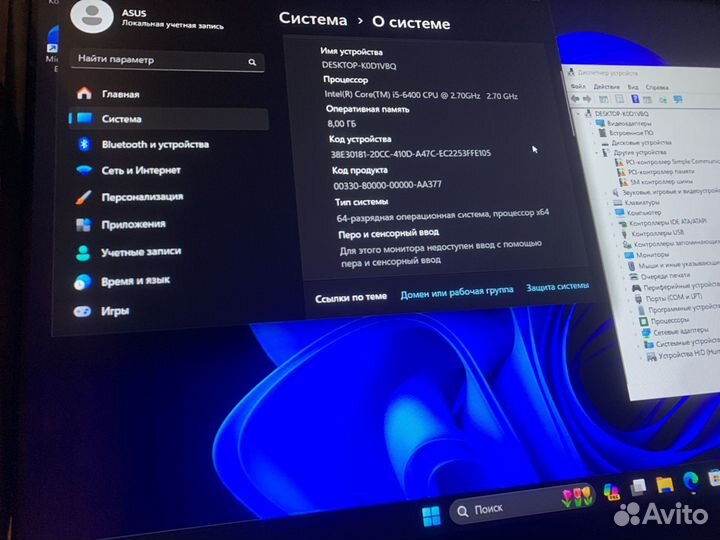The image size is (720, 540).
Task: Expand Видеоадаптеры in Device Manager
Action: coord(591,123)
